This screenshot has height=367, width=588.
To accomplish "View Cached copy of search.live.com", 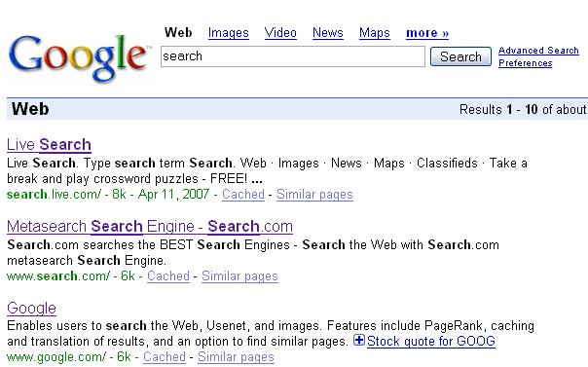I will click(x=243, y=194).
